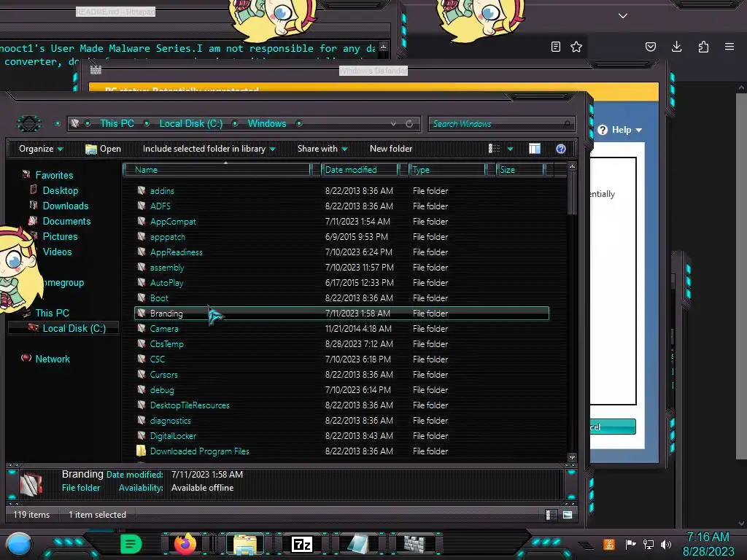Open 7-Zip from the taskbar

pyautogui.click(x=302, y=544)
